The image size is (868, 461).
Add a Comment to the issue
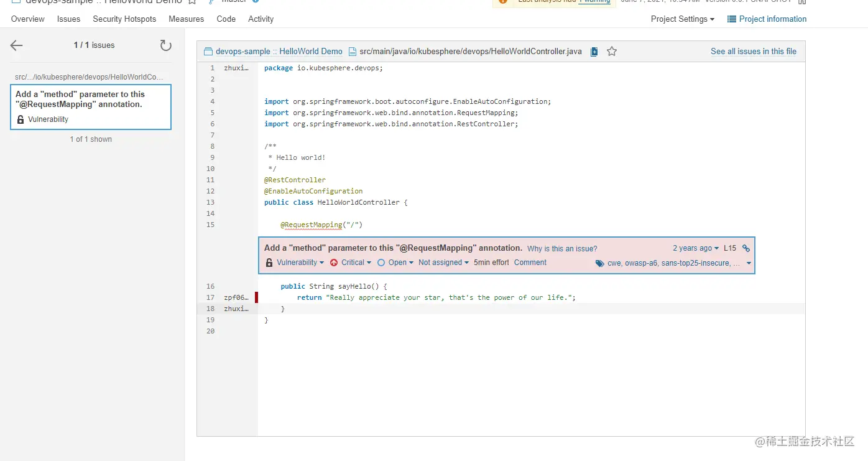click(x=530, y=263)
